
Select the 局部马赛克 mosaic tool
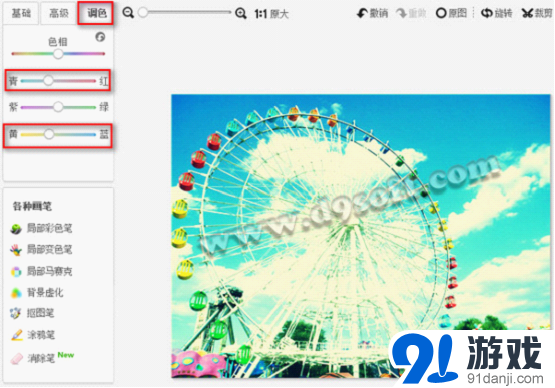[41, 272]
